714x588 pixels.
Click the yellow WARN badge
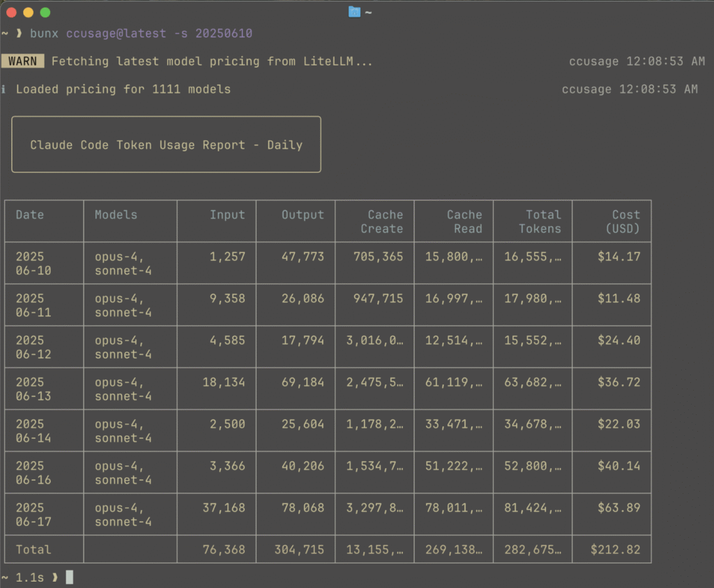coord(23,61)
